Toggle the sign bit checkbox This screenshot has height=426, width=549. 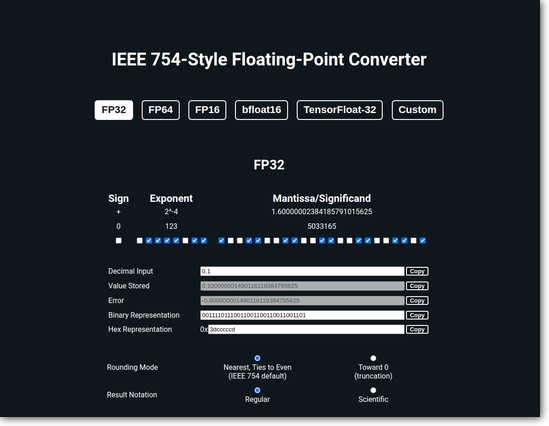tap(119, 240)
